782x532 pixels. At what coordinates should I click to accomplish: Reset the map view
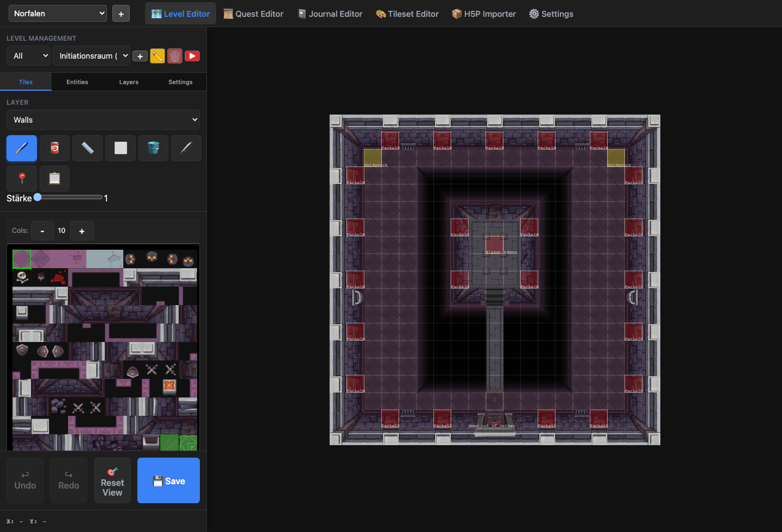[x=112, y=480]
